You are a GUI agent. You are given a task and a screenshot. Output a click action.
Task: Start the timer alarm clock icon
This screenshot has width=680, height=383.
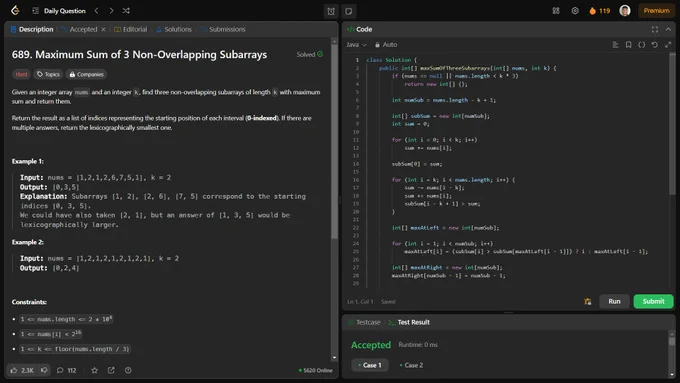[331, 11]
